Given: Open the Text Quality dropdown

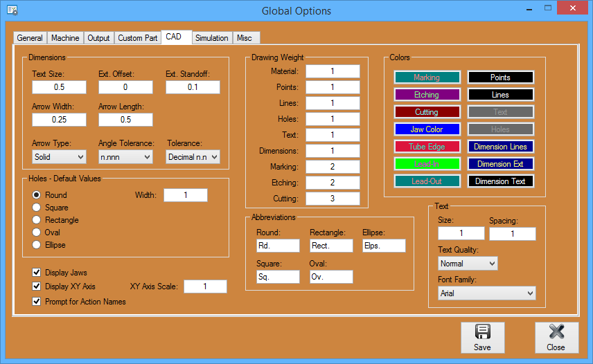Looking at the screenshot, I should [468, 263].
